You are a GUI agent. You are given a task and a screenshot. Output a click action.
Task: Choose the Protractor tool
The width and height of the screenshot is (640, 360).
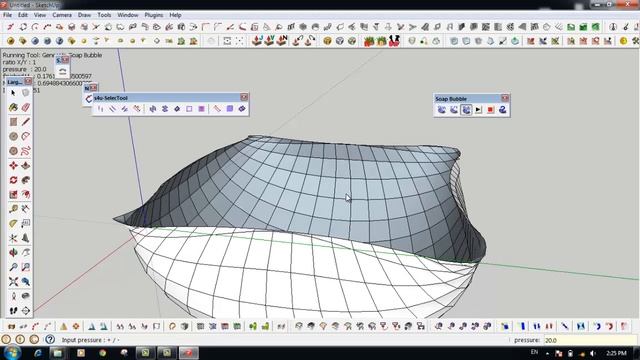coord(13,223)
